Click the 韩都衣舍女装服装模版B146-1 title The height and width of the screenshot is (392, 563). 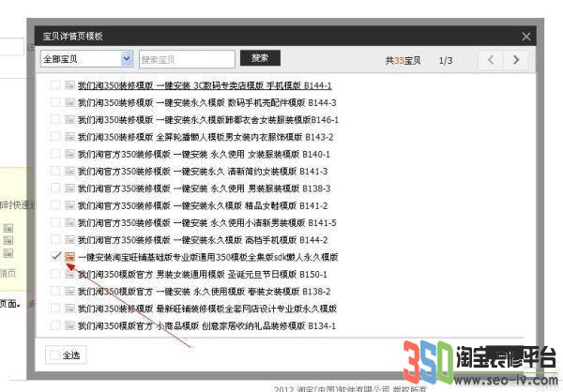pyautogui.click(x=208, y=119)
